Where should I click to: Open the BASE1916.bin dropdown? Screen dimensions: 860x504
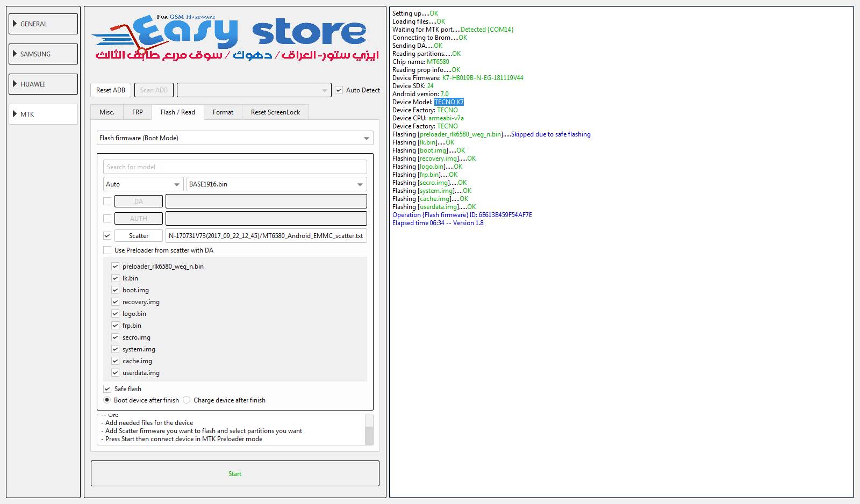pyautogui.click(x=277, y=184)
